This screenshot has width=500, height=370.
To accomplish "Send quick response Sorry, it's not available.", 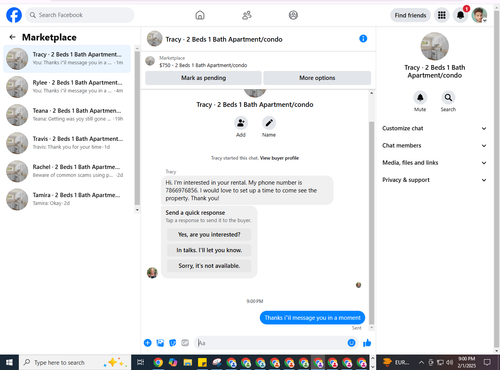I will [x=209, y=266].
